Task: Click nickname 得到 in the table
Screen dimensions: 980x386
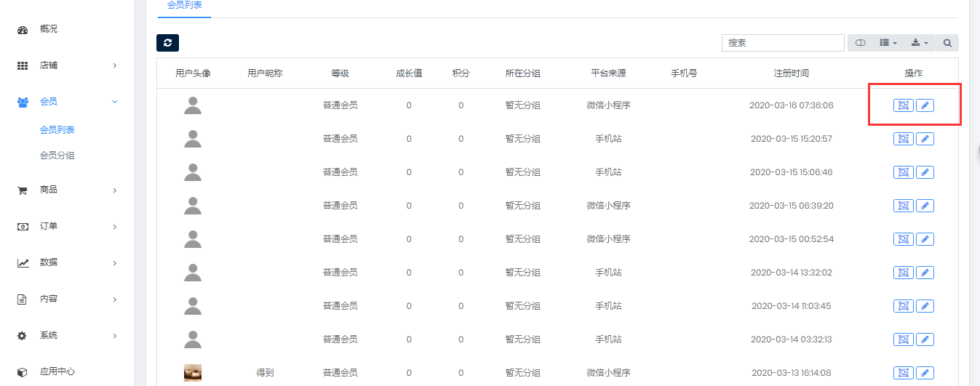Action: [x=265, y=373]
